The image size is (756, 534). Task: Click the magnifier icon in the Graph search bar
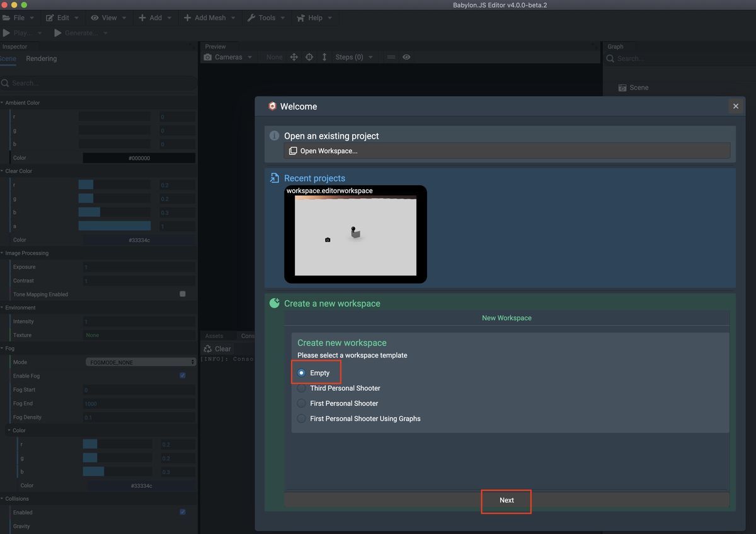tap(610, 58)
